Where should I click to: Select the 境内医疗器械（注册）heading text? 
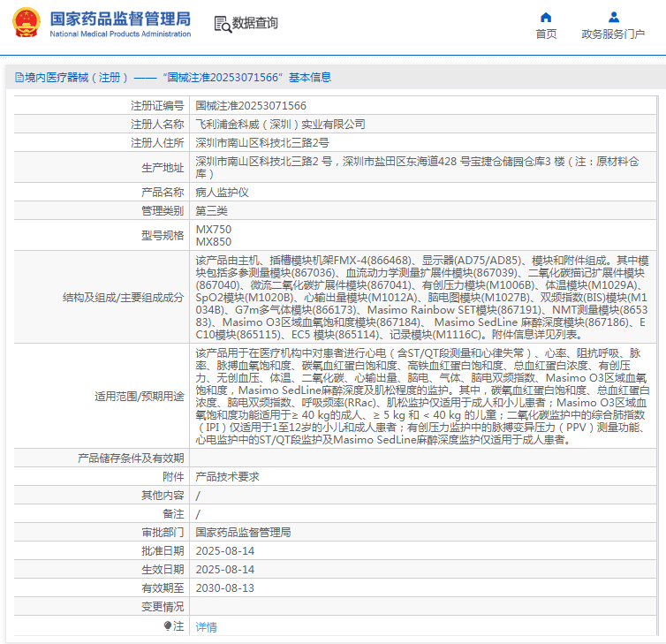77,78
